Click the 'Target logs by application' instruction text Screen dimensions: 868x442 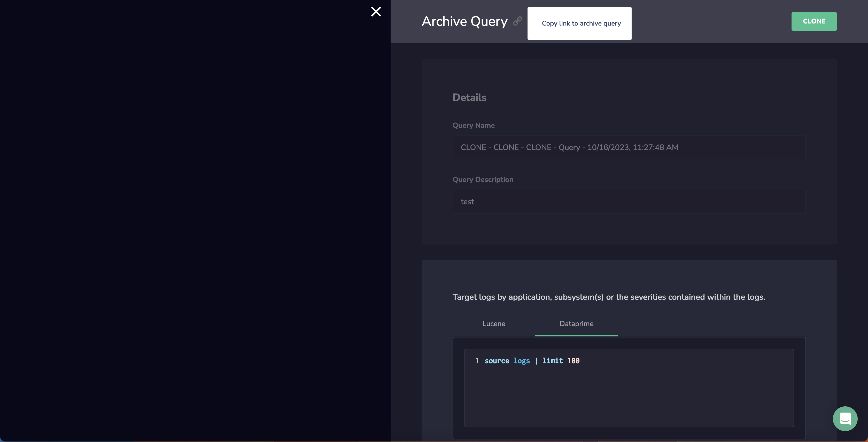click(x=609, y=297)
